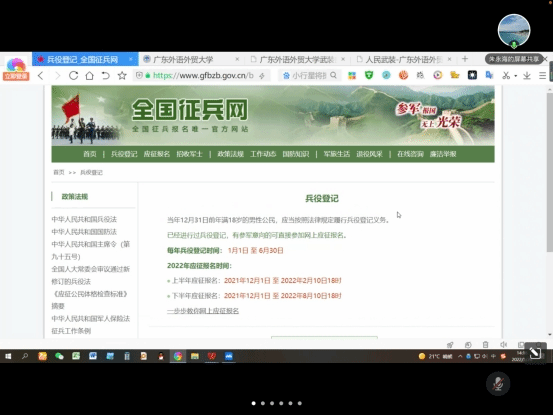
Task: Click the undo/restore closed tab icon
Action: [x=105, y=75]
